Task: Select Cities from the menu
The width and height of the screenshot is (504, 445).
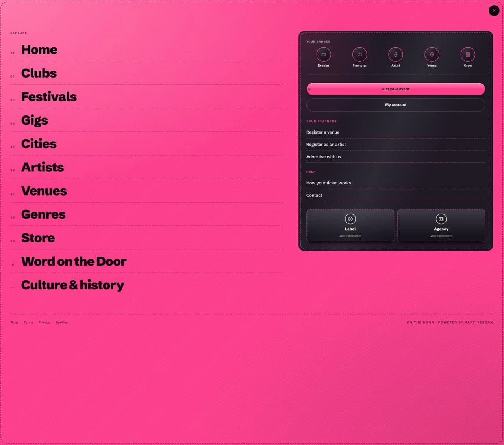Action: click(x=39, y=144)
